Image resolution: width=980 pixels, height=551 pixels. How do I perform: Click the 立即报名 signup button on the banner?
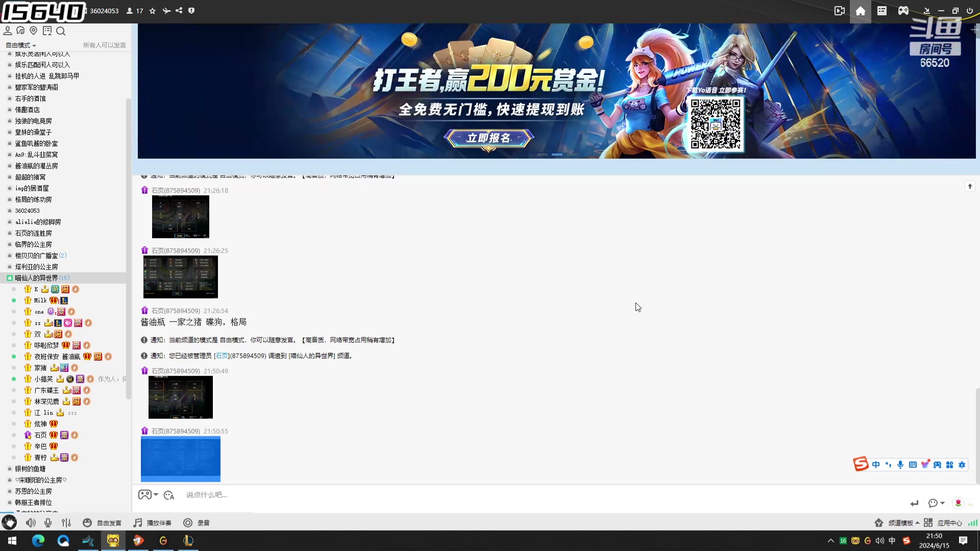[488, 138]
